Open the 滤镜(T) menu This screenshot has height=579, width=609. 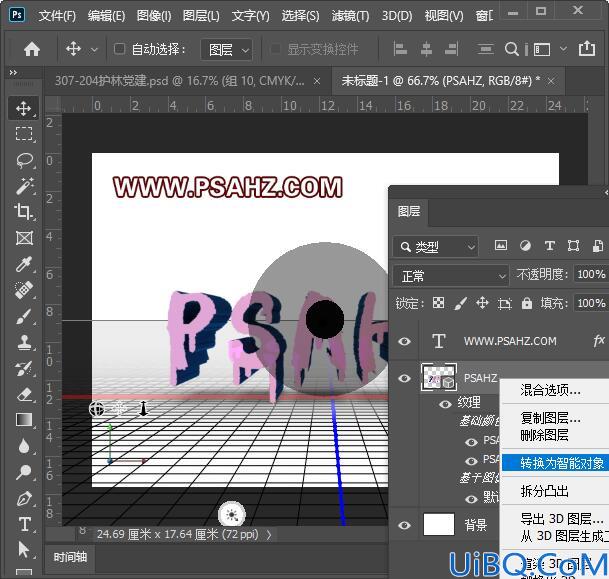(351, 16)
